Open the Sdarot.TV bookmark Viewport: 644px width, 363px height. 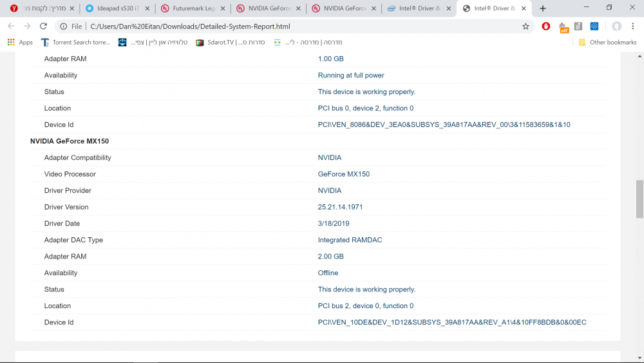231,43
